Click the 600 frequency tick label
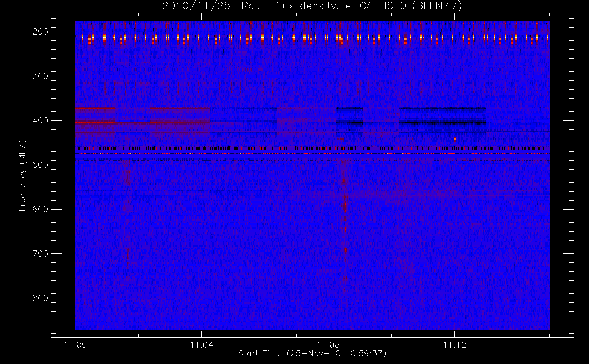 click(40, 209)
